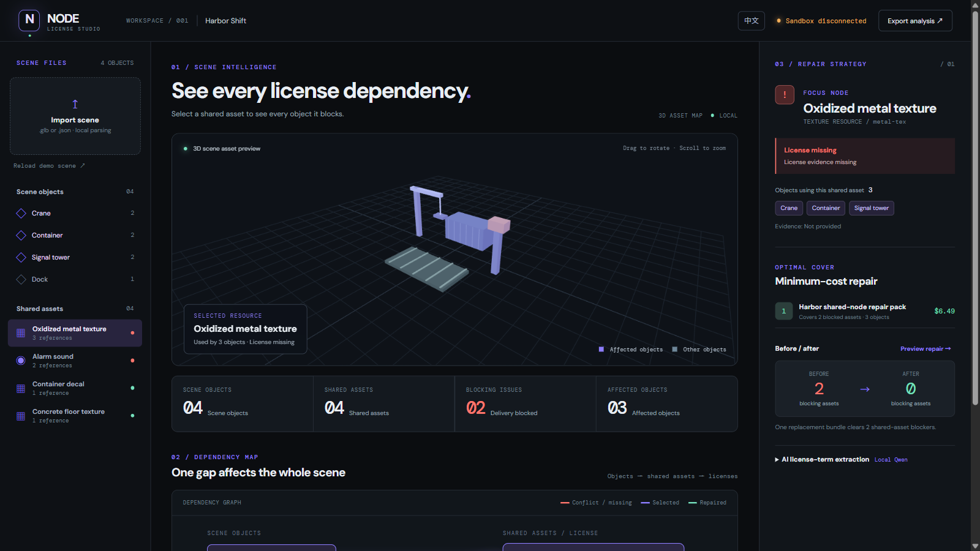980x551 pixels.
Task: Click Reload demo scene link
Action: point(49,166)
